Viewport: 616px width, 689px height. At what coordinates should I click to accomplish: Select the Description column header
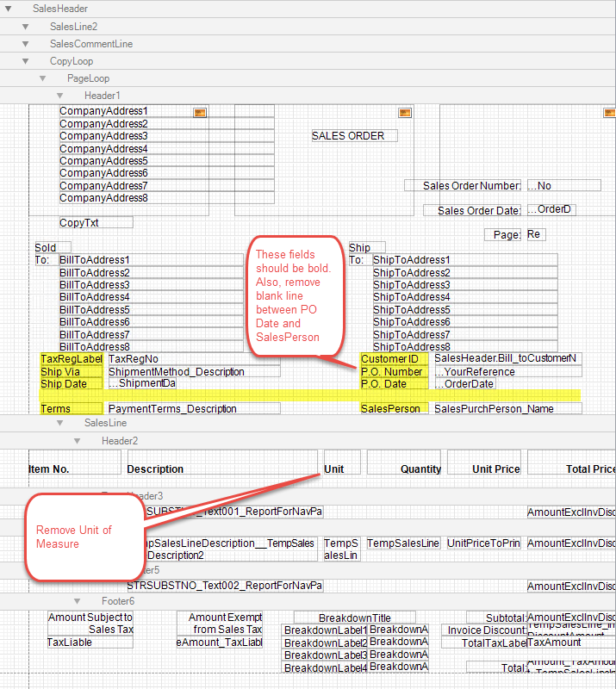point(221,462)
